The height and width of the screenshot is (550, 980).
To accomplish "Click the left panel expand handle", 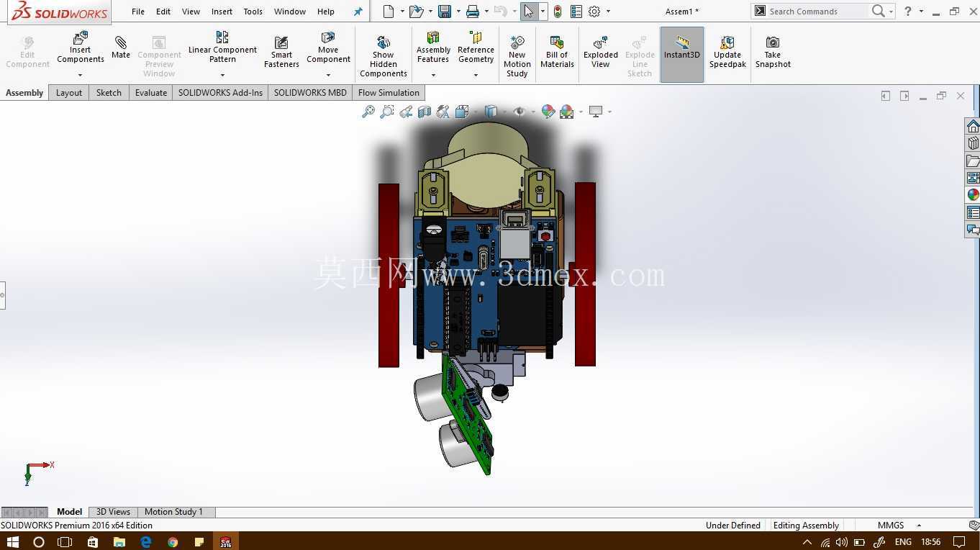I will pyautogui.click(x=2, y=295).
